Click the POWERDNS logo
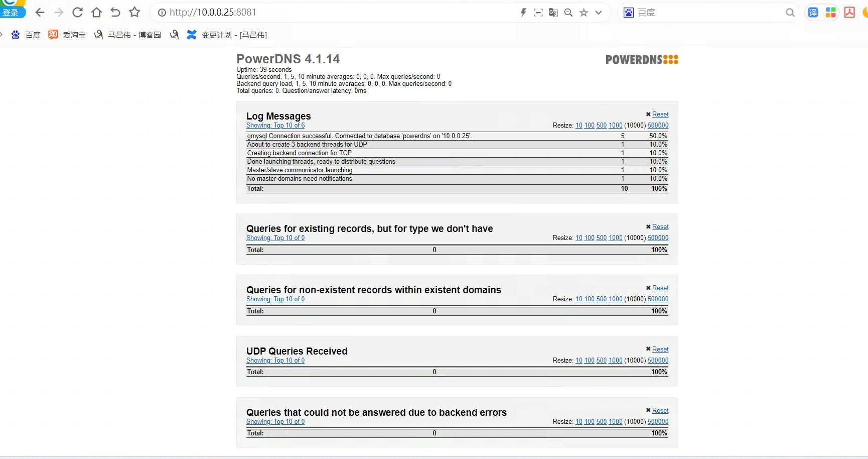Image resolution: width=868 pixels, height=459 pixels. tap(642, 60)
